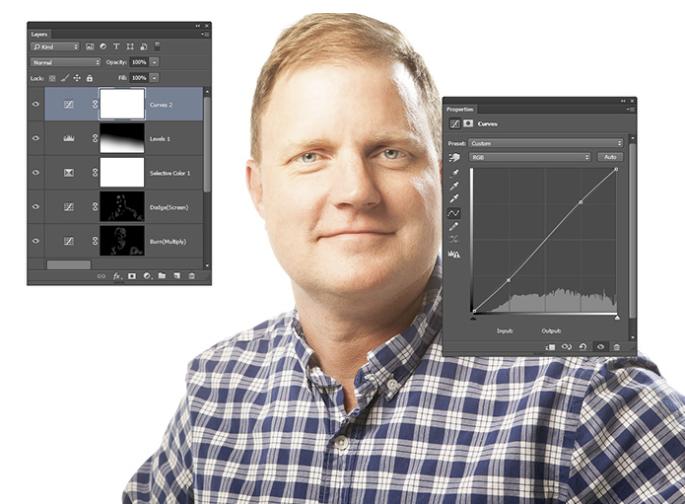Toggle mask link on Levels 1 layer

95,138
